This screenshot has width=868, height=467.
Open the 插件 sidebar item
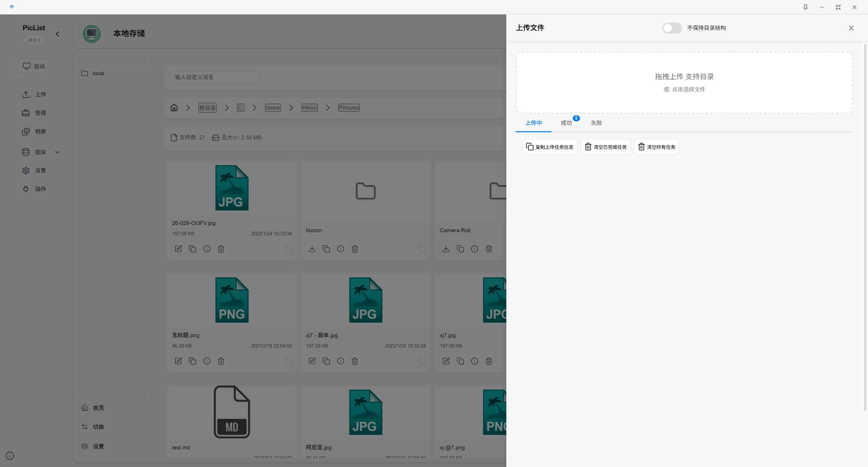click(x=34, y=189)
